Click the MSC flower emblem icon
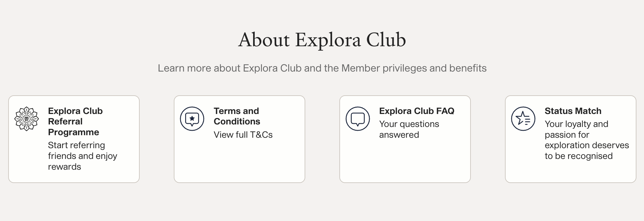Image resolution: width=644 pixels, height=221 pixels. point(27,119)
